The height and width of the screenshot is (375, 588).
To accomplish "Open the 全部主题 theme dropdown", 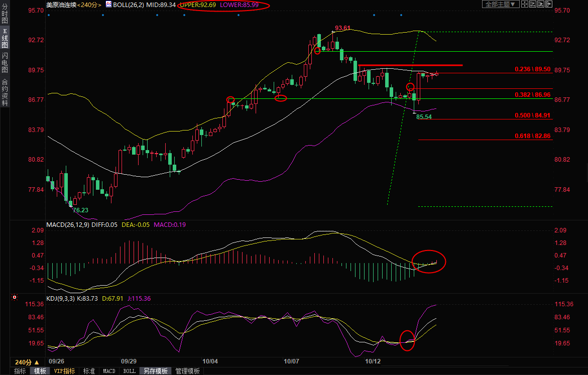I will coord(499,4).
